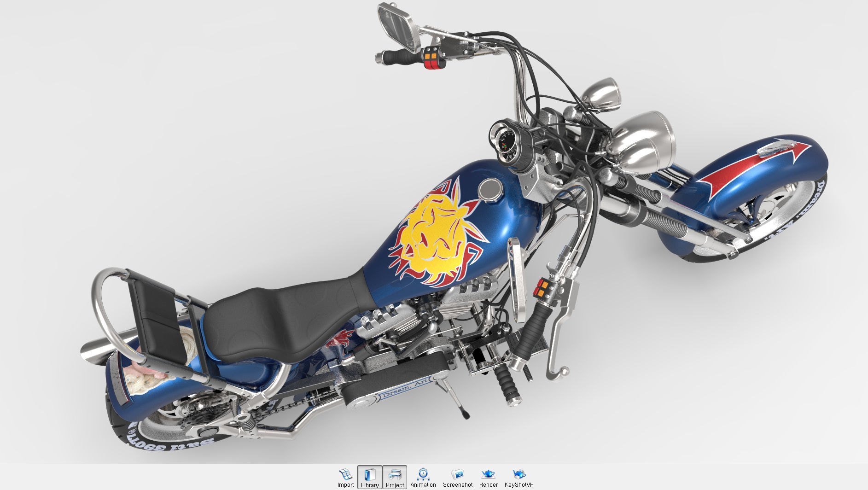The width and height of the screenshot is (868, 490).
Task: Open the Render options
Action: [488, 477]
